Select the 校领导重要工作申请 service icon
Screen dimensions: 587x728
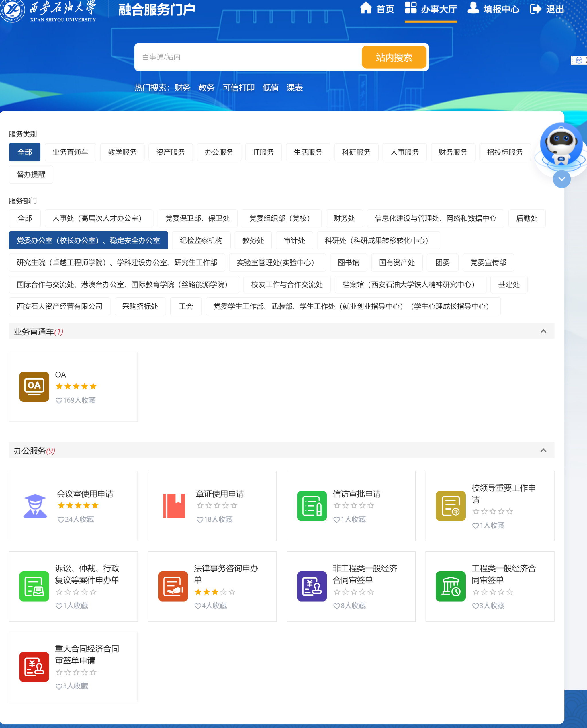click(x=450, y=506)
